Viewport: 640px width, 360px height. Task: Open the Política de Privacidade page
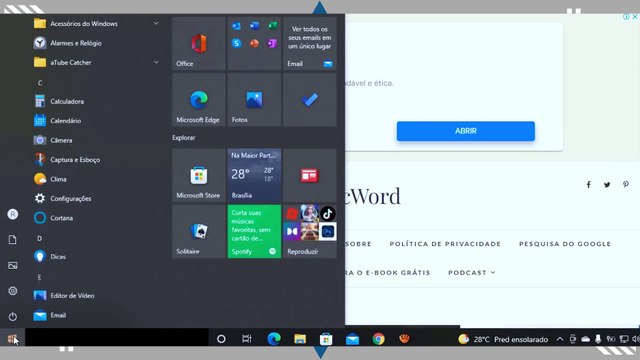coord(445,244)
